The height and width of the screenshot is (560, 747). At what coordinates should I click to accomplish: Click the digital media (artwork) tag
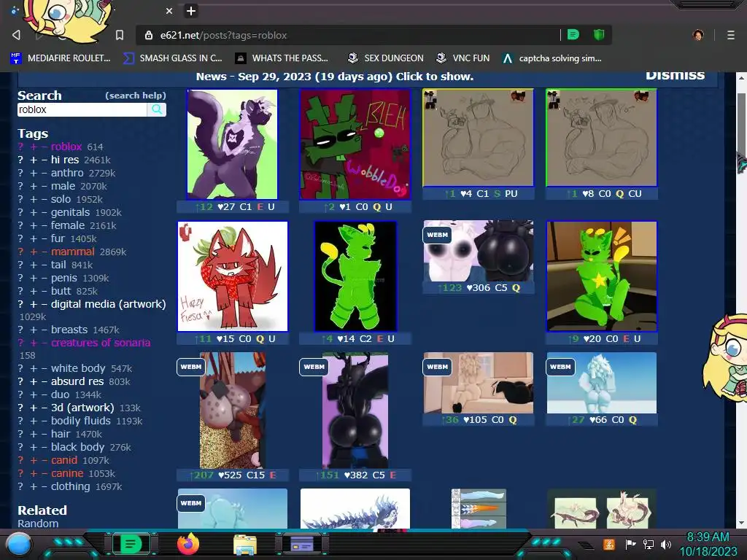click(108, 304)
